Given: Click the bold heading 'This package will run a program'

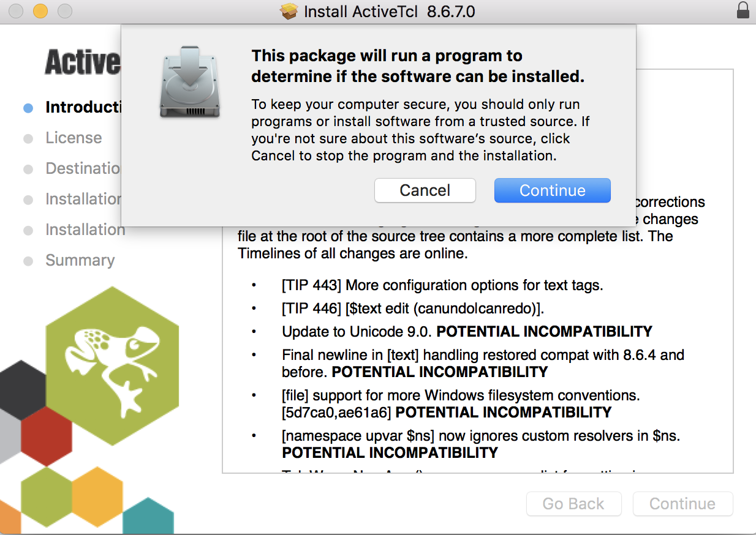Looking at the screenshot, I should (x=418, y=66).
